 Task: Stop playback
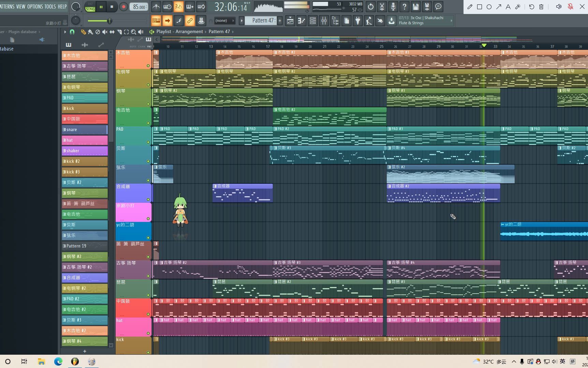[x=112, y=6]
